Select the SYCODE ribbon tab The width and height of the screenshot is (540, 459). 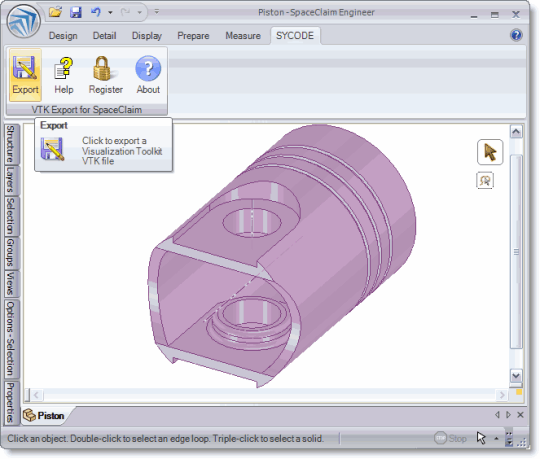click(295, 36)
